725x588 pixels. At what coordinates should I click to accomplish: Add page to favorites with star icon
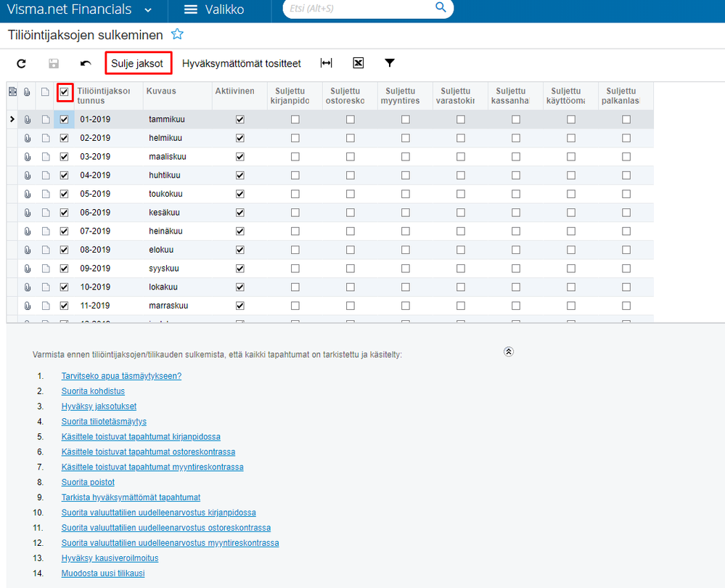[x=177, y=34]
